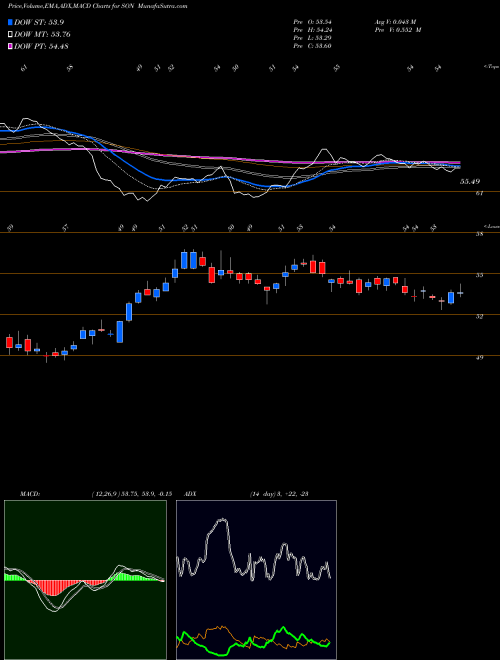Image resolution: width=500 pixels, height=660 pixels.
Task: Click the ADX indicator chart panel
Action: (x=256, y=580)
